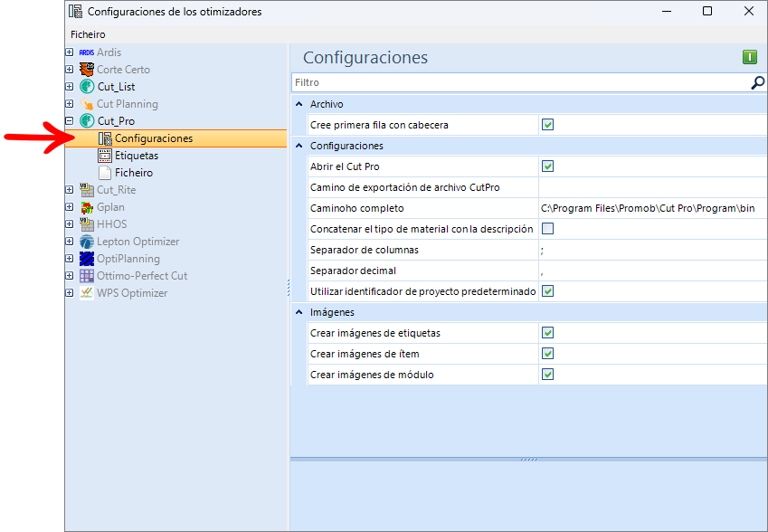Expand the Cut_List tree node
The height and width of the screenshot is (532, 768).
pos(70,86)
